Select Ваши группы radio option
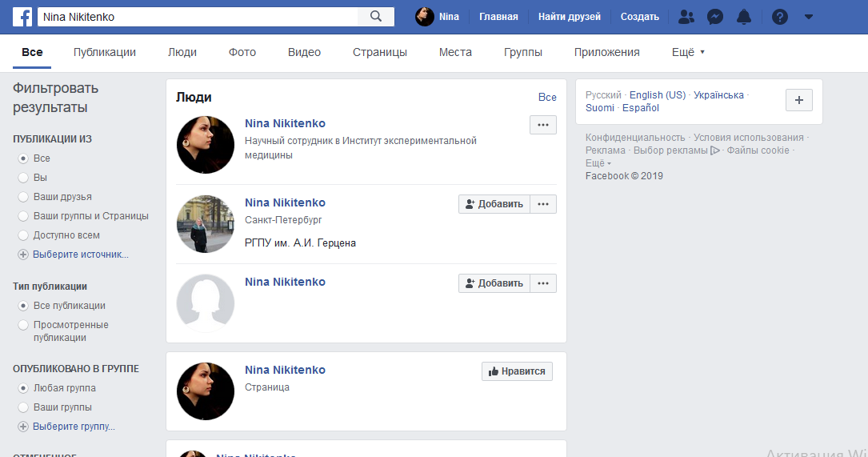This screenshot has height=457, width=868. tap(23, 407)
